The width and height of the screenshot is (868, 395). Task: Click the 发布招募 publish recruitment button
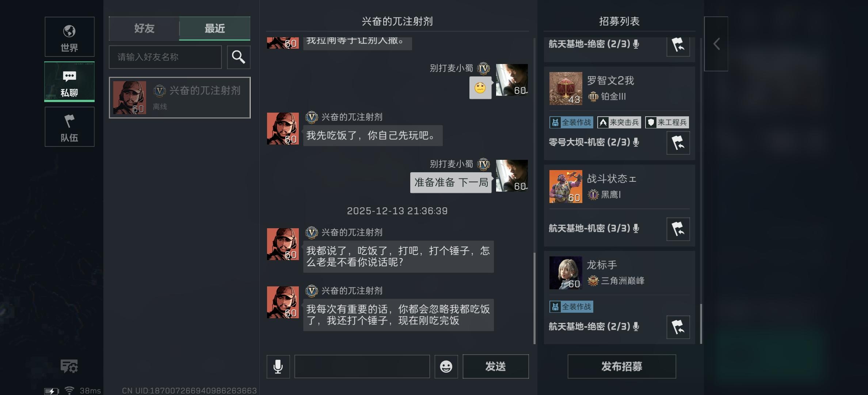click(621, 366)
